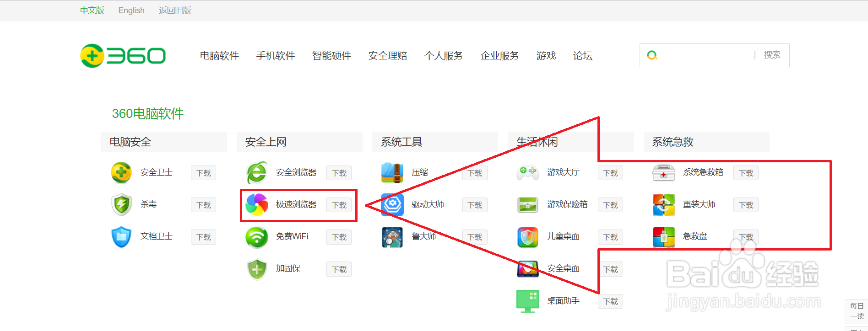Click the search magnifier icon
The image size is (868, 331).
(652, 55)
